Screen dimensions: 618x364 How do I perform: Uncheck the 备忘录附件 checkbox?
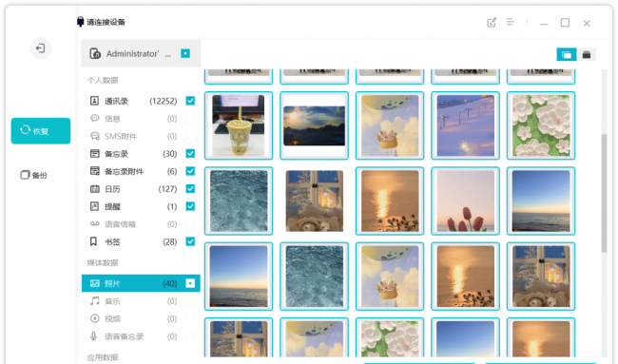pyautogui.click(x=190, y=171)
